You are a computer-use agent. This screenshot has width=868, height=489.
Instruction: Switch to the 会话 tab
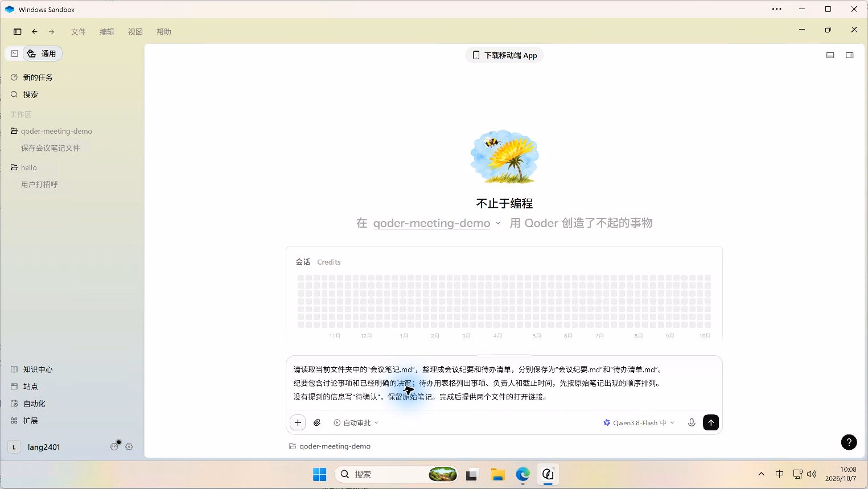tap(303, 262)
